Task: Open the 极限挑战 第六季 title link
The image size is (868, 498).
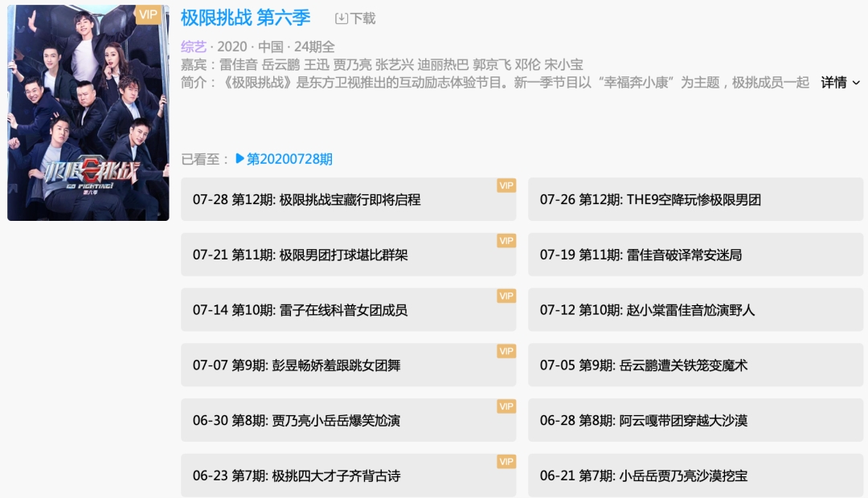Action: (x=245, y=18)
